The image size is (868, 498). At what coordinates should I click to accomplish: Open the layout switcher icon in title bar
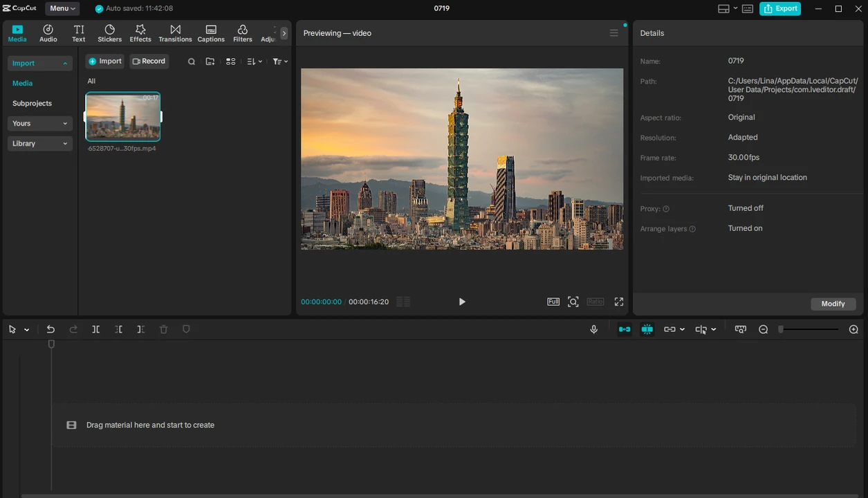[x=723, y=8]
